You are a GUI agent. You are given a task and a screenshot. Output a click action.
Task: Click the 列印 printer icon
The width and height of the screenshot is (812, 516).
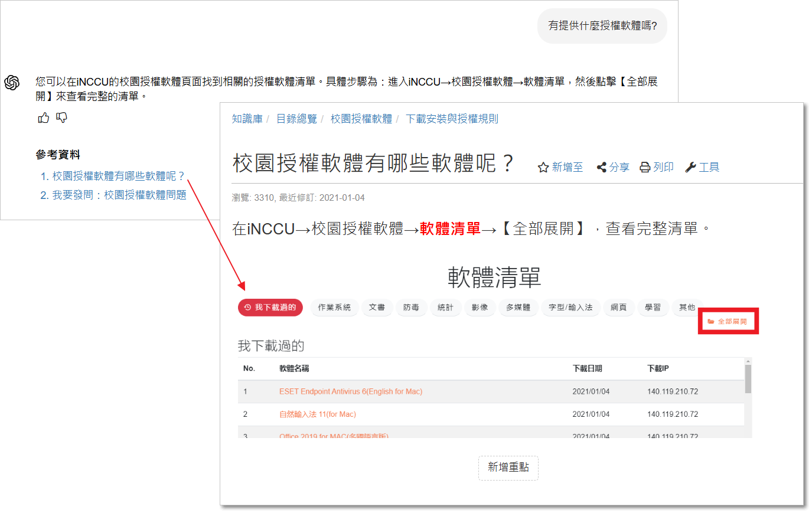coord(645,168)
